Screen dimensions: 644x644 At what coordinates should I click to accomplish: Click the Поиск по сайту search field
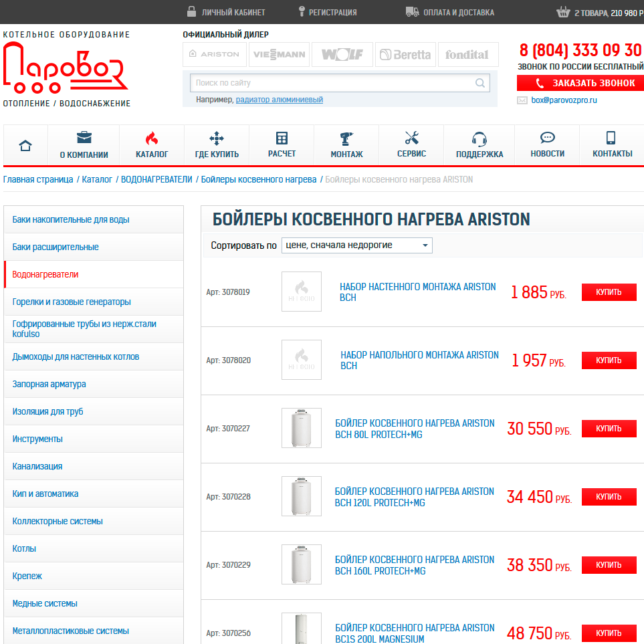coord(340,83)
